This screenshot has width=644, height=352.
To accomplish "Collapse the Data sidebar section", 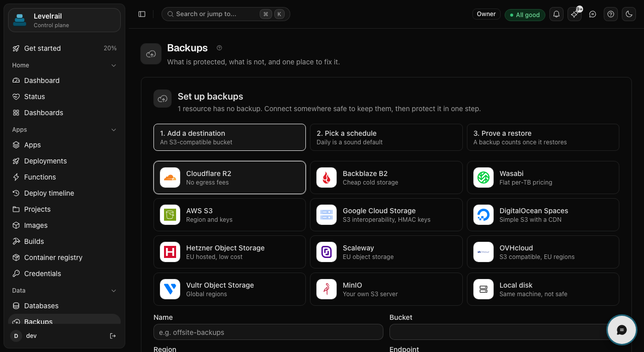I will [114, 291].
